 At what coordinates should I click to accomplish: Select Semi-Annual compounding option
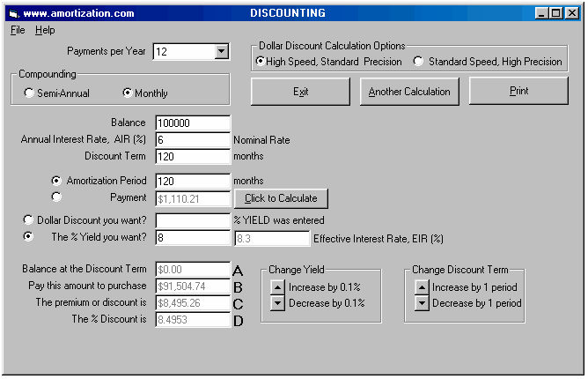pos(30,93)
